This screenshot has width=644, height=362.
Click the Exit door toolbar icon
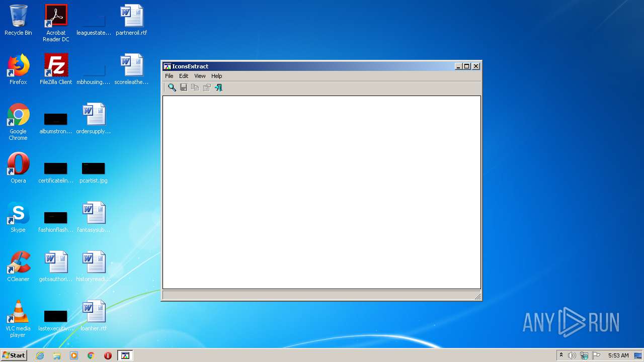[218, 87]
